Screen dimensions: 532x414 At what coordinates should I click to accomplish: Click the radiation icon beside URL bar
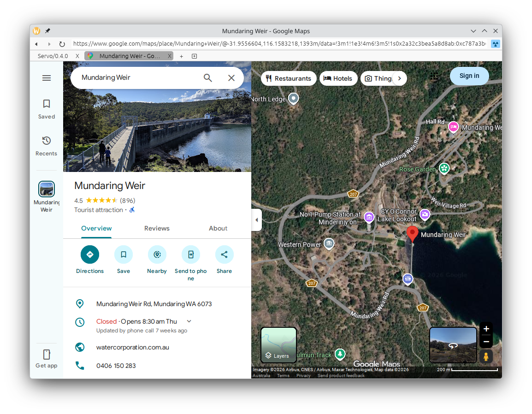496,44
